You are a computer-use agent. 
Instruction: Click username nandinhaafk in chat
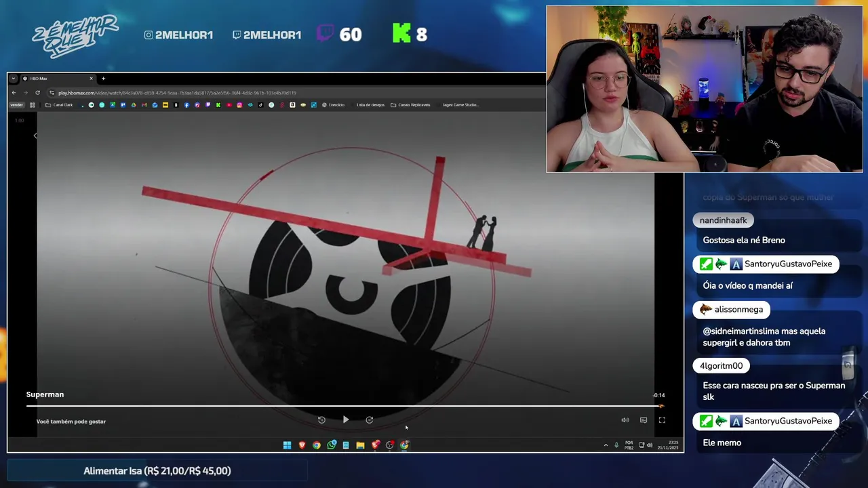coord(724,220)
